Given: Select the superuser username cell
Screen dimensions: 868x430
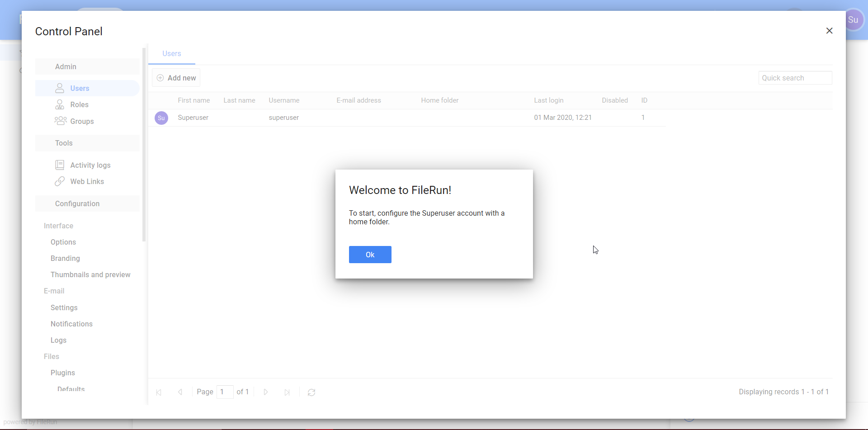Looking at the screenshot, I should 284,118.
